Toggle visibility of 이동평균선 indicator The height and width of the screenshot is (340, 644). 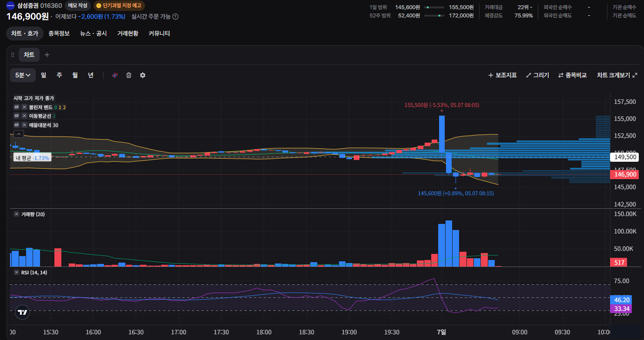17,116
